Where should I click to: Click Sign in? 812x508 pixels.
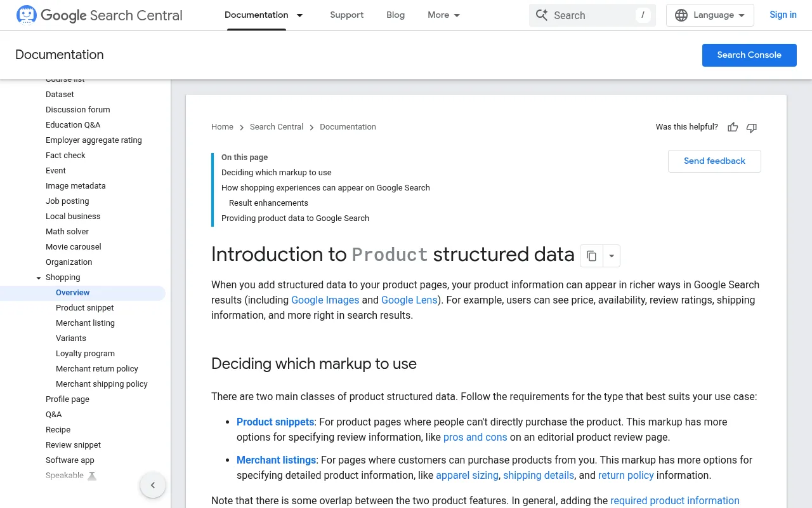[x=783, y=15]
